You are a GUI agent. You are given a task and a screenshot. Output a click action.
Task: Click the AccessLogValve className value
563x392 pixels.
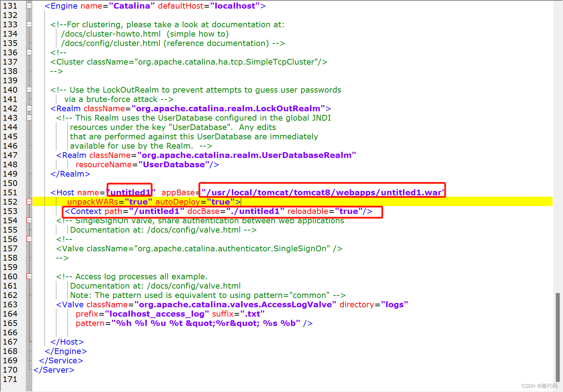click(235, 304)
